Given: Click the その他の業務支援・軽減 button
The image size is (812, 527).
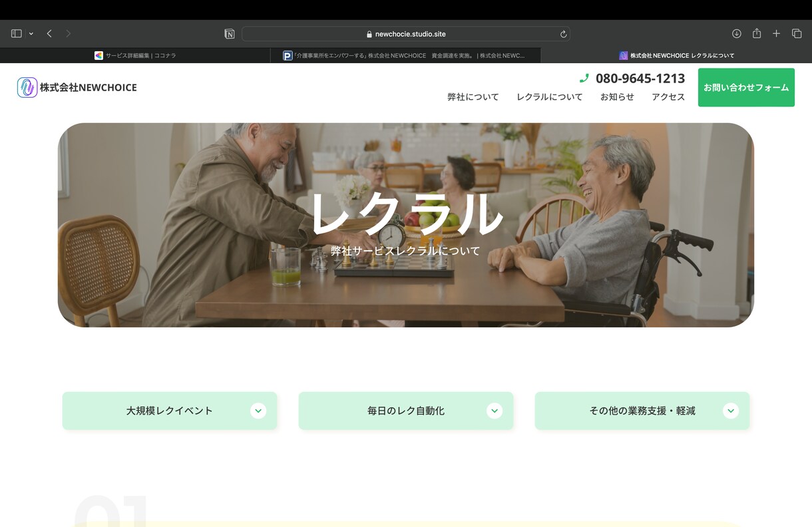Looking at the screenshot, I should point(642,411).
